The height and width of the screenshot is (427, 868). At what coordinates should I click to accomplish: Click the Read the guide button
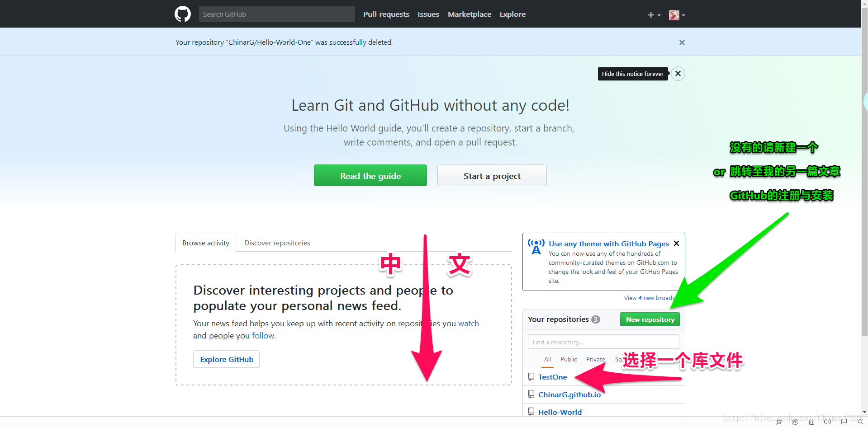370,176
